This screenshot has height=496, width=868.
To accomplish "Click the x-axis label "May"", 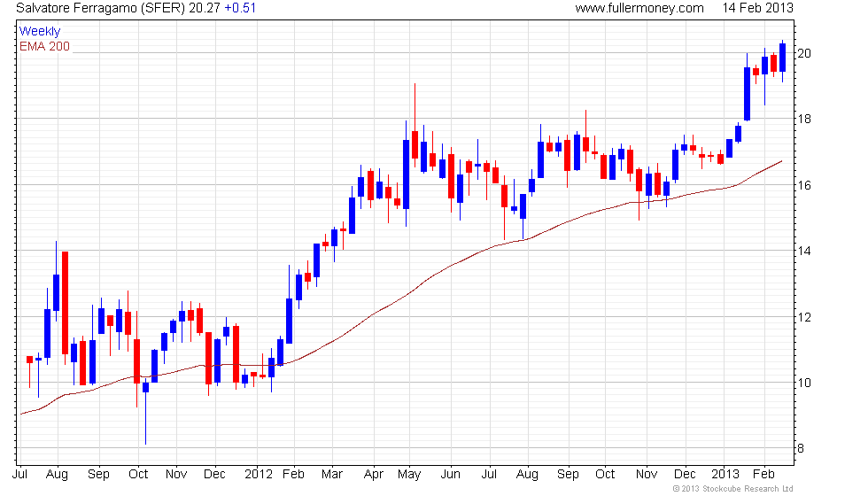I will (409, 475).
